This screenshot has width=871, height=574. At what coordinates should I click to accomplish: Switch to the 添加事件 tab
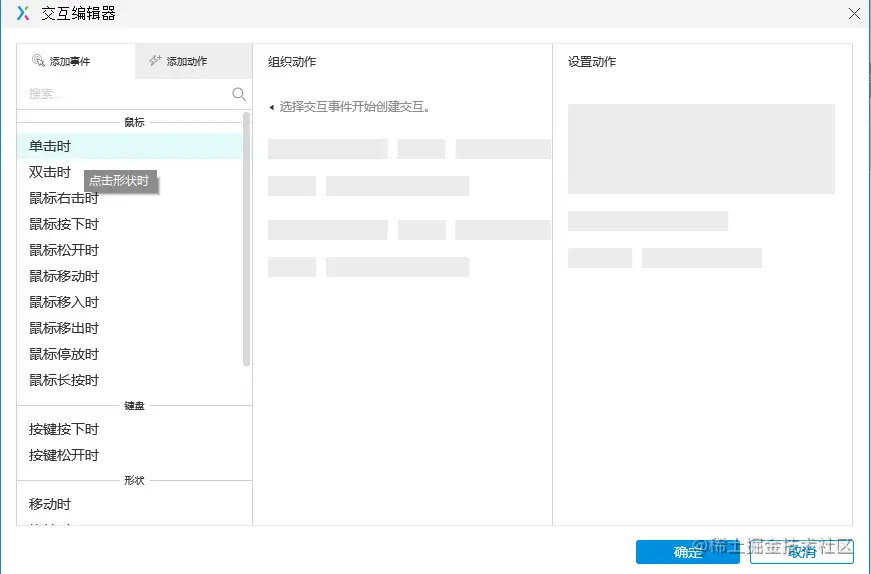click(76, 61)
